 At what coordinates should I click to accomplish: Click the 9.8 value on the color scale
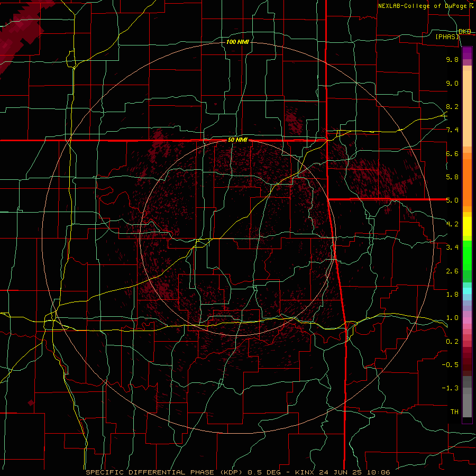point(452,59)
